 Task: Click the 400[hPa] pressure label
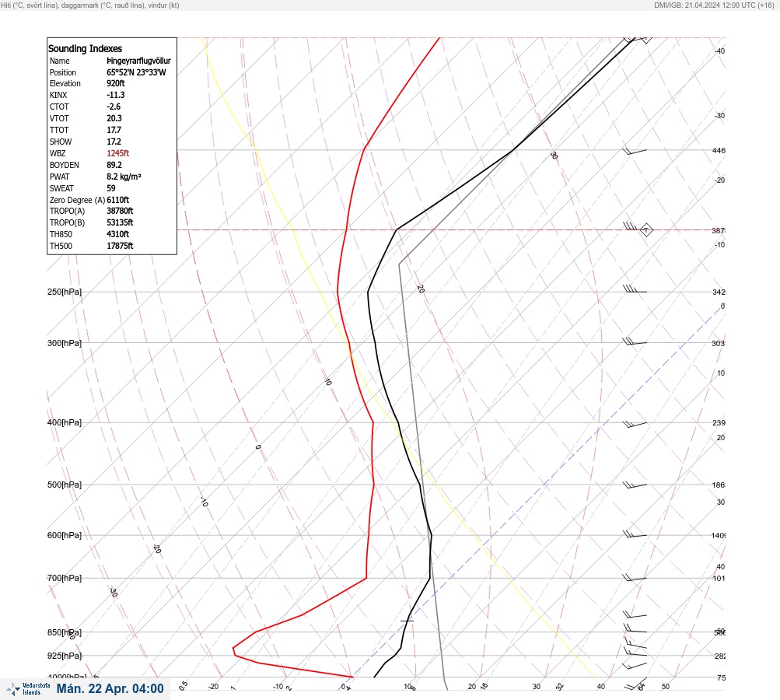(x=65, y=422)
